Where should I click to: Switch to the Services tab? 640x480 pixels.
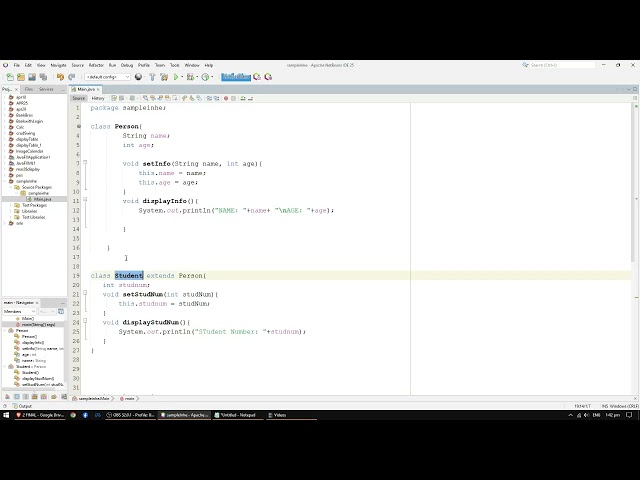coord(46,89)
